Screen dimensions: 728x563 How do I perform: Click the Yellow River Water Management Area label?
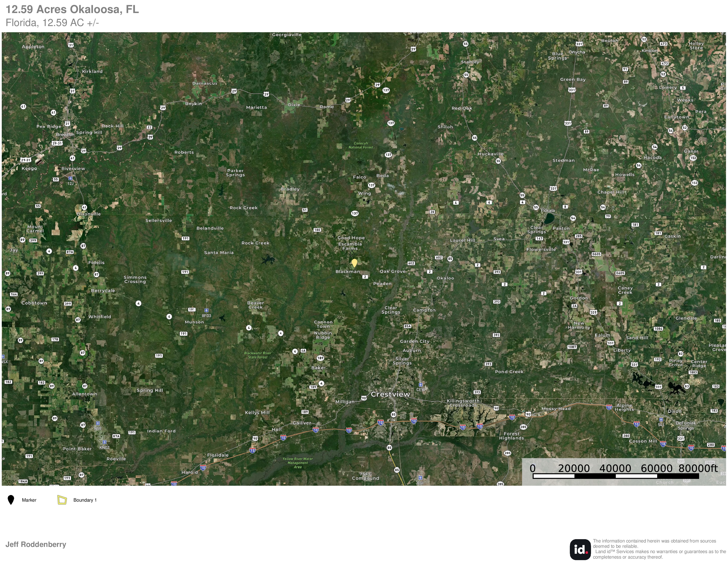click(298, 463)
